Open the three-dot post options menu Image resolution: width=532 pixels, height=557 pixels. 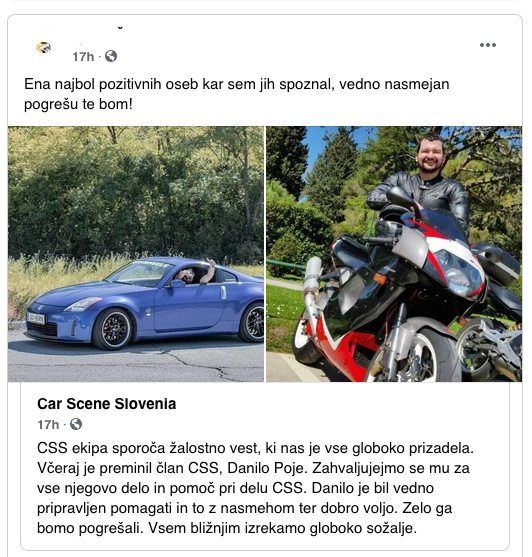pos(488,45)
